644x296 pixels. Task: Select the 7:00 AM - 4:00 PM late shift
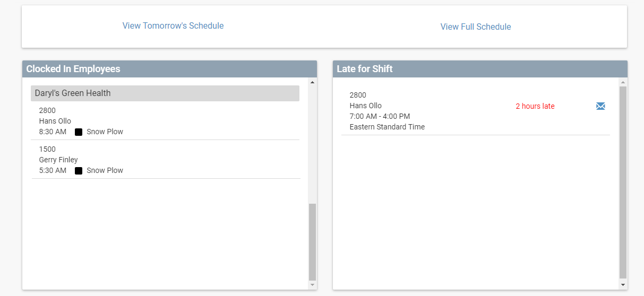tap(380, 116)
